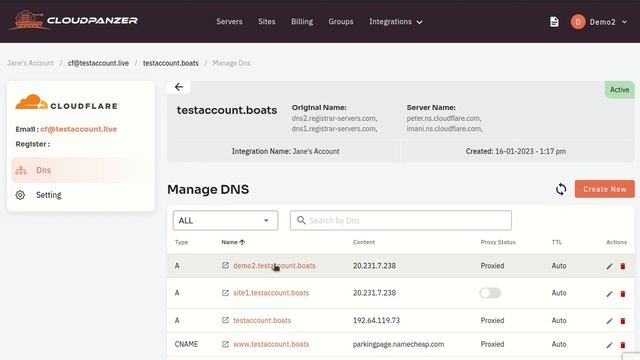
Task: Open external link icon for site1.testaccount.boats
Action: (225, 293)
